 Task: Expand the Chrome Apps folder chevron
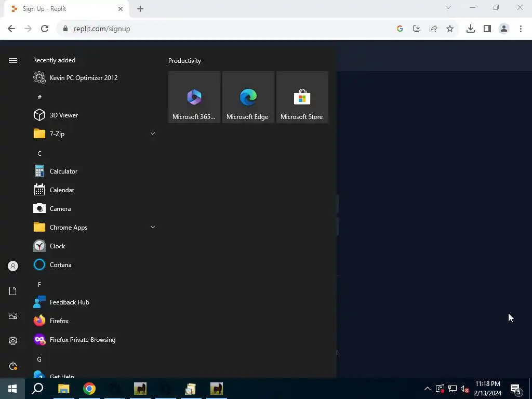pos(153,228)
